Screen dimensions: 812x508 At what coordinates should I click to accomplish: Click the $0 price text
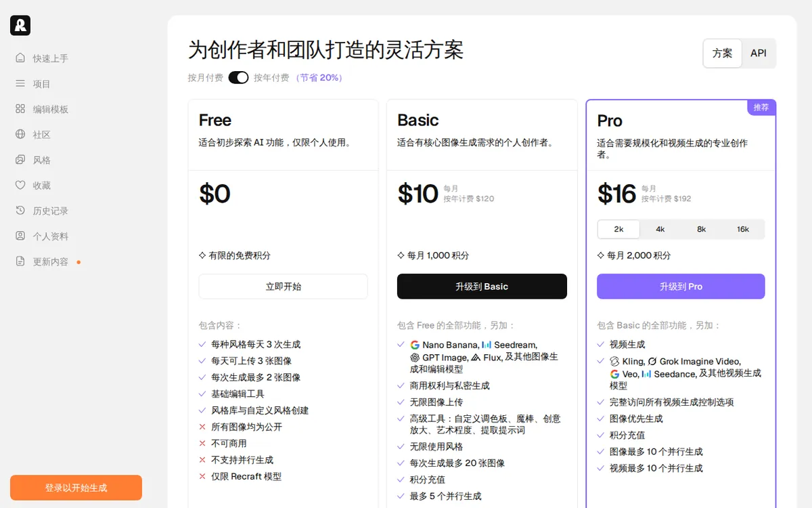(x=215, y=194)
